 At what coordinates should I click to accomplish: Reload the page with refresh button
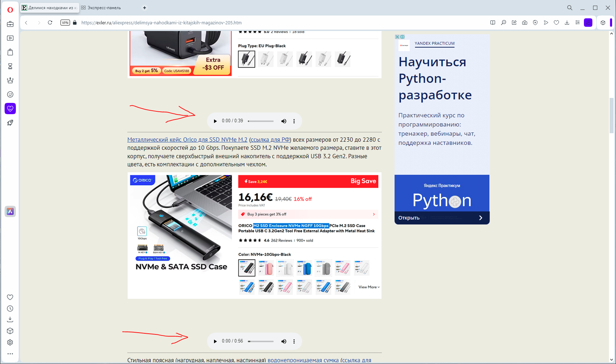pos(50,23)
